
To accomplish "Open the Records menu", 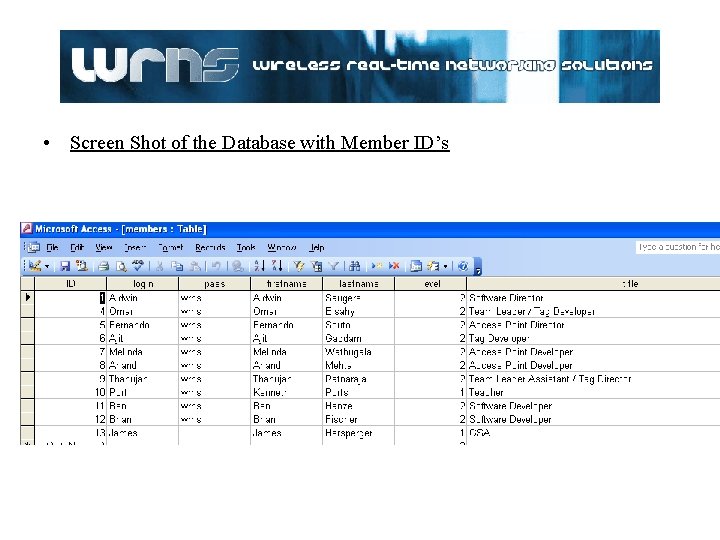I will click(210, 248).
